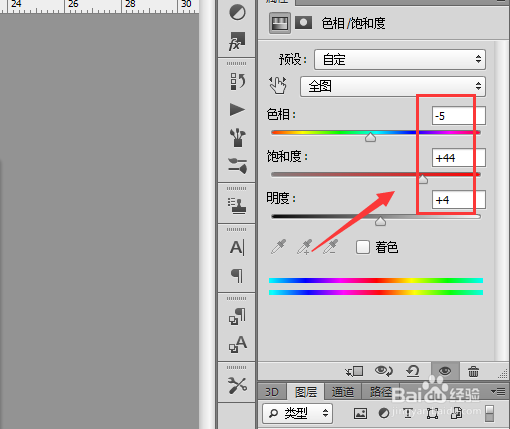Image resolution: width=510 pixels, height=429 pixels.
Task: Open the 预设 preset dropdown
Action: pyautogui.click(x=400, y=60)
